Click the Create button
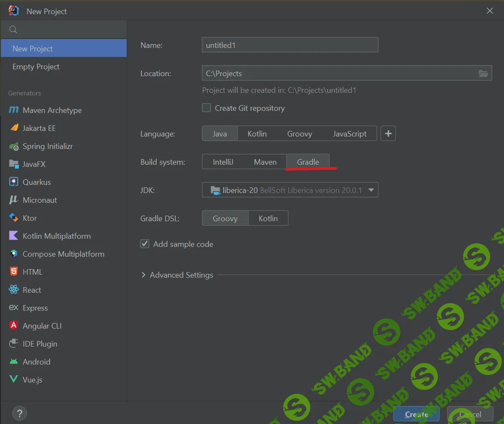This screenshot has height=424, width=504. pos(416,414)
